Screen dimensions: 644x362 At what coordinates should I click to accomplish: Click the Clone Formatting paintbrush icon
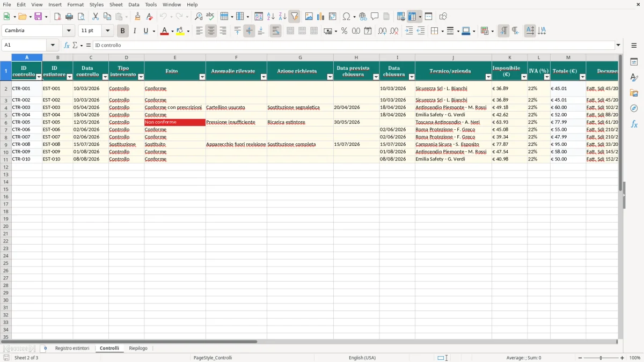138,17
